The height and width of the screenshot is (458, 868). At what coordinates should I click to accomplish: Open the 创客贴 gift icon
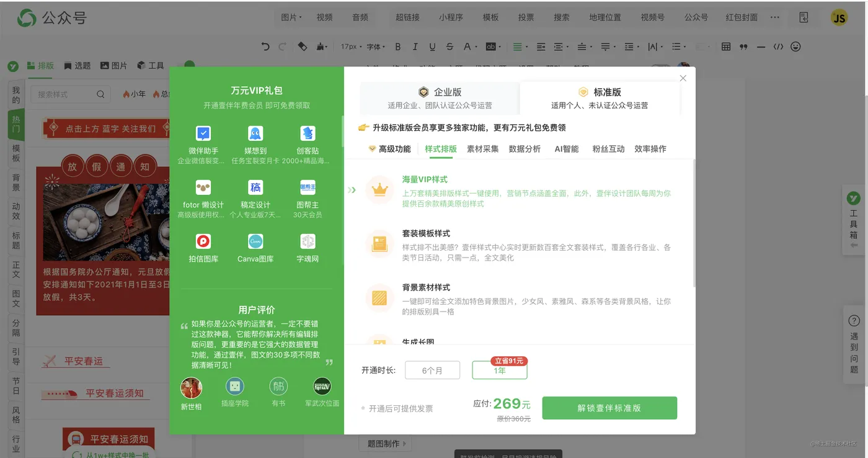pos(308,133)
